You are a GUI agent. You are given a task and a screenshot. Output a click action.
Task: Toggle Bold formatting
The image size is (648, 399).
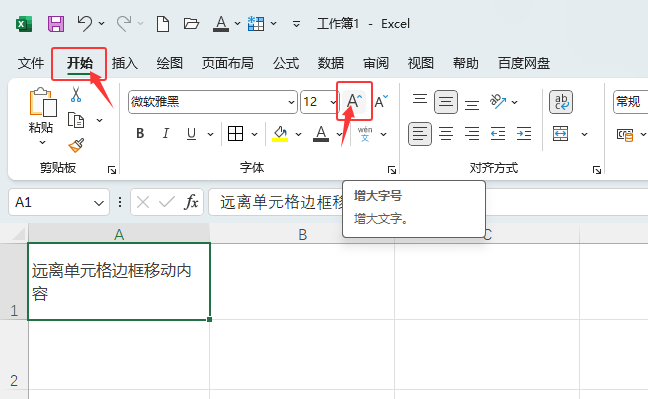(140, 134)
